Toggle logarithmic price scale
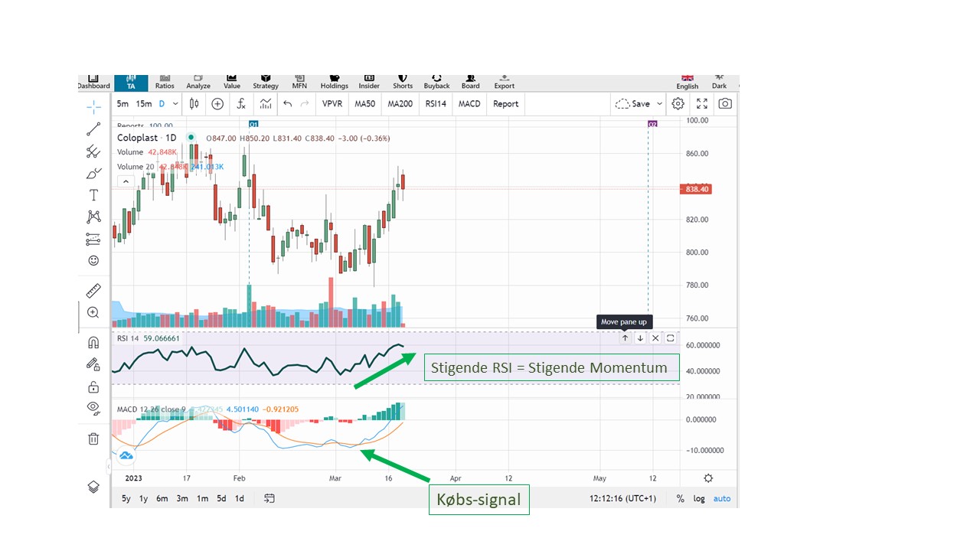 pyautogui.click(x=699, y=499)
